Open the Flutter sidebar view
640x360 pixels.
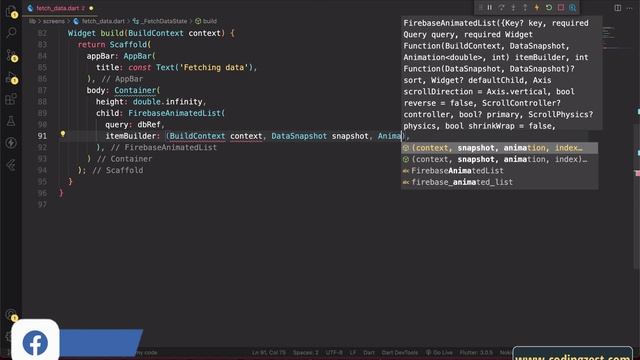point(11,165)
